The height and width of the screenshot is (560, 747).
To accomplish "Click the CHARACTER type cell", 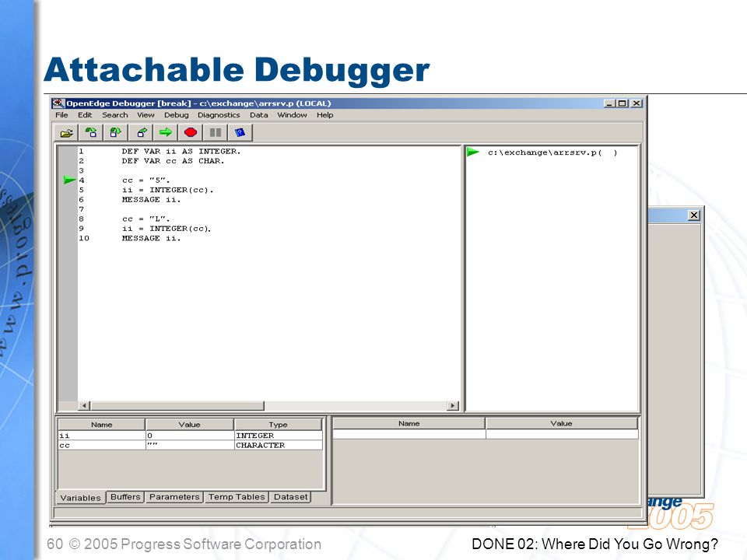I will pos(279,445).
